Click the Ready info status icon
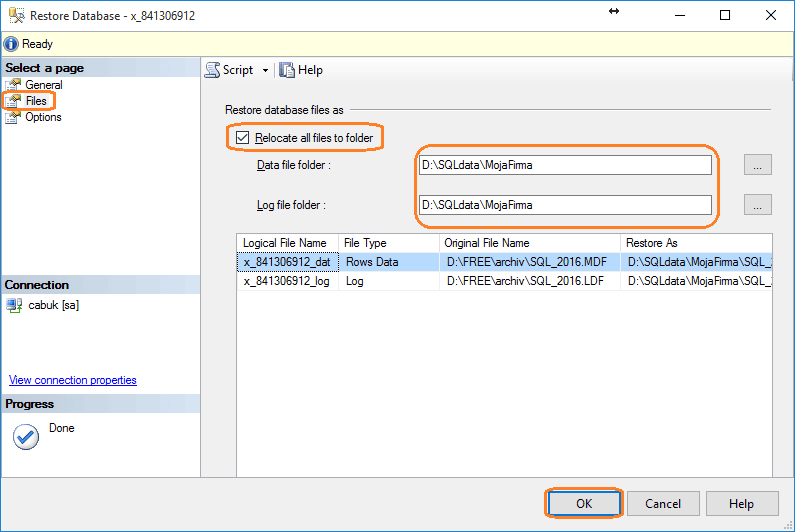795x532 pixels. click(11, 44)
